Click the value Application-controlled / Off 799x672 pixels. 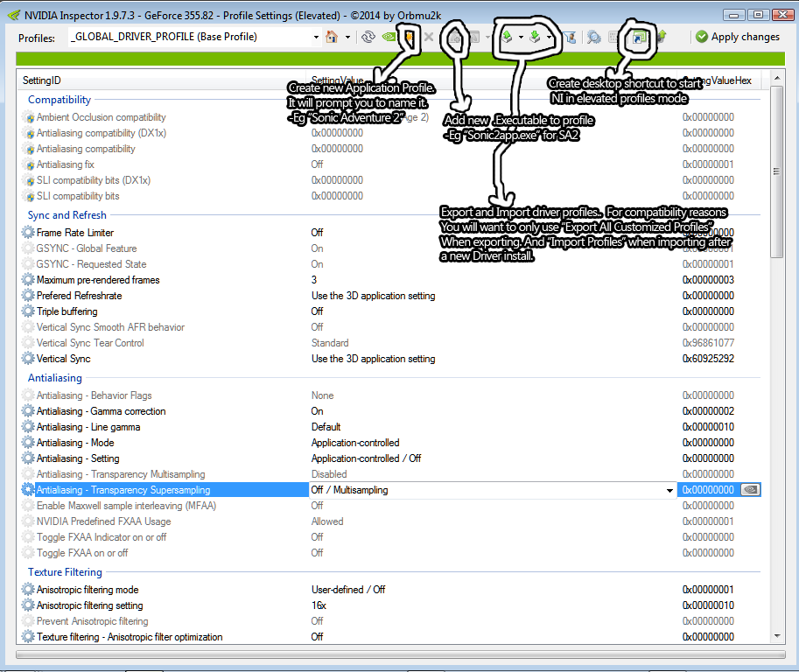point(367,459)
